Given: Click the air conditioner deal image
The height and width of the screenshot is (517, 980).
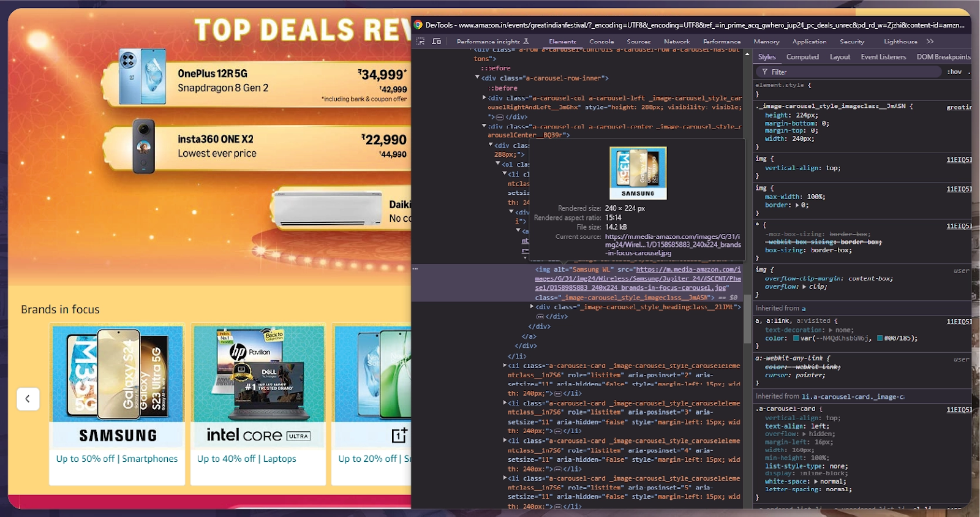Looking at the screenshot, I should [328, 210].
